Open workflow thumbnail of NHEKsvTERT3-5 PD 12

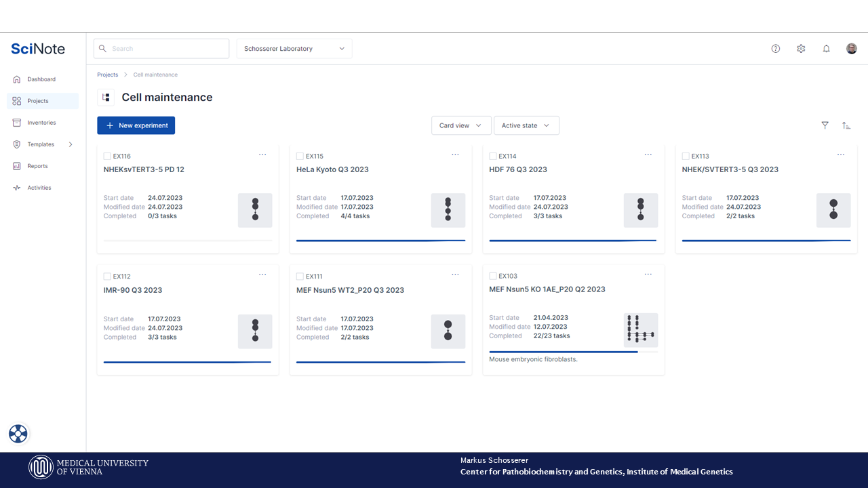click(x=255, y=210)
